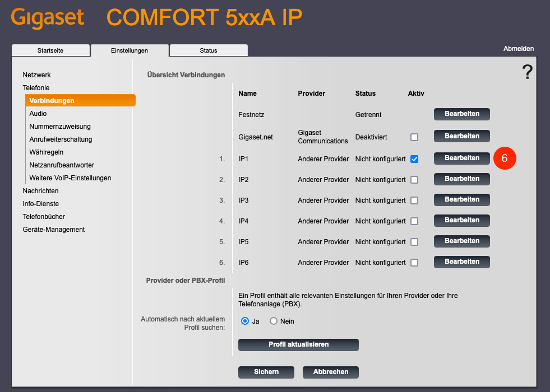The height and width of the screenshot is (392, 550).
Task: Click Bearbeiten for the IP2 connection
Action: (461, 179)
